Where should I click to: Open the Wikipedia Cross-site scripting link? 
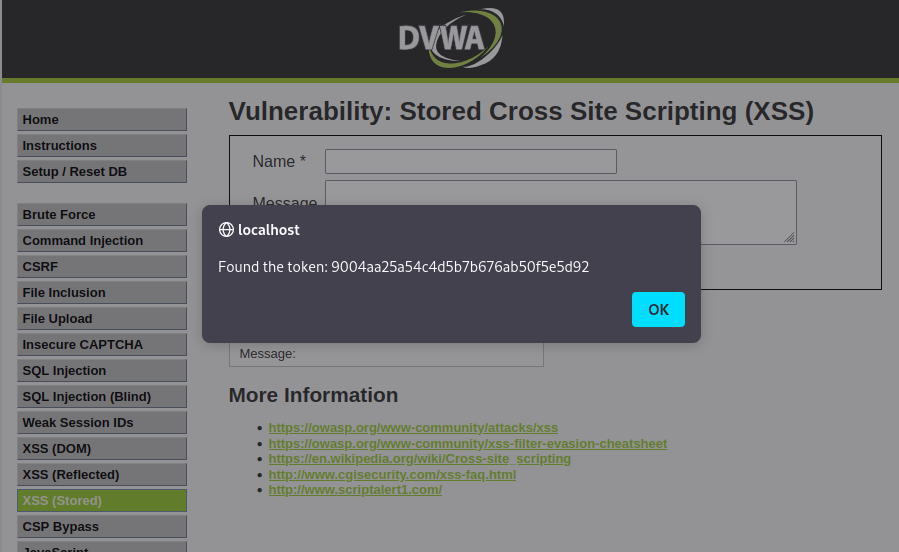(x=419, y=459)
